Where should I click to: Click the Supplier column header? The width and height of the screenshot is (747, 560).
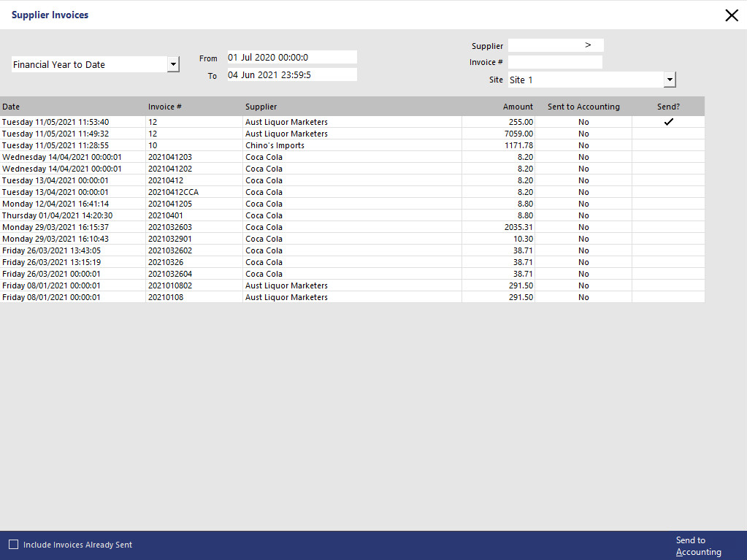pyautogui.click(x=261, y=106)
